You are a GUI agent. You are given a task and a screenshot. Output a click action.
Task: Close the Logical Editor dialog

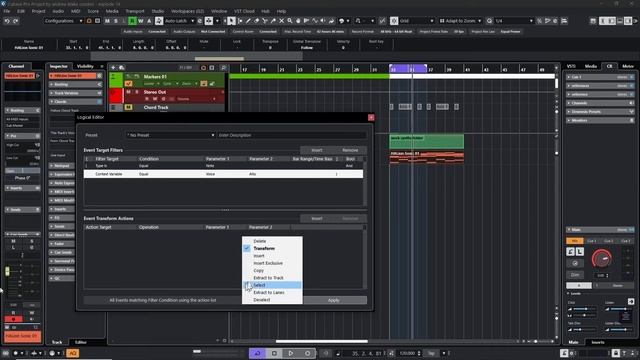point(371,118)
